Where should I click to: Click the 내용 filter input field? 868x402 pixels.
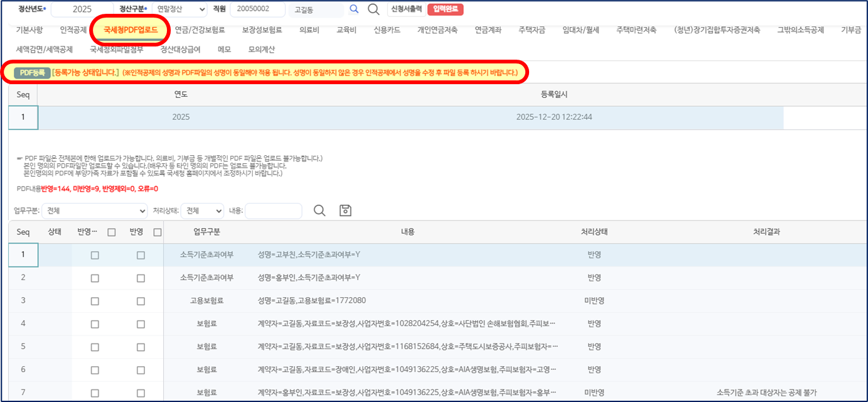tap(274, 211)
